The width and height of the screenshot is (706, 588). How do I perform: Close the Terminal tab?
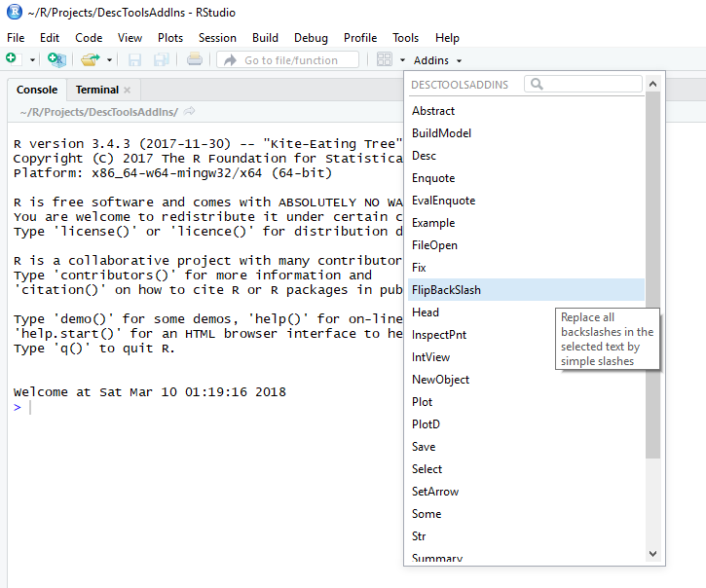point(127,90)
